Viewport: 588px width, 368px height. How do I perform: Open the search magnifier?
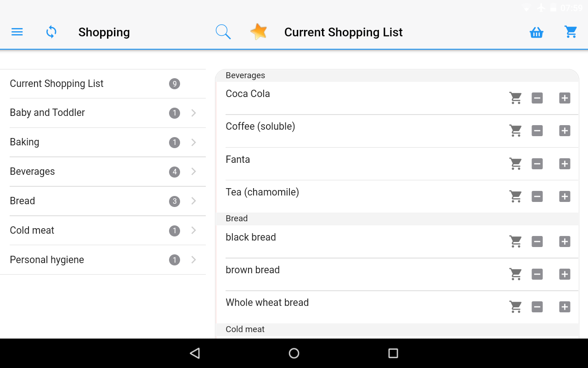tap(223, 32)
